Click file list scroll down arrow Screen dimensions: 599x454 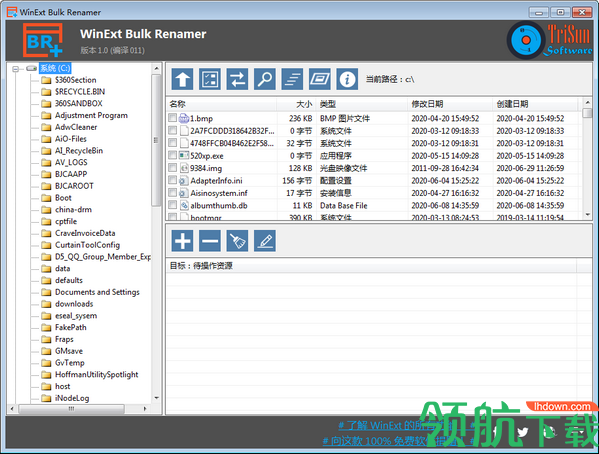click(588, 215)
